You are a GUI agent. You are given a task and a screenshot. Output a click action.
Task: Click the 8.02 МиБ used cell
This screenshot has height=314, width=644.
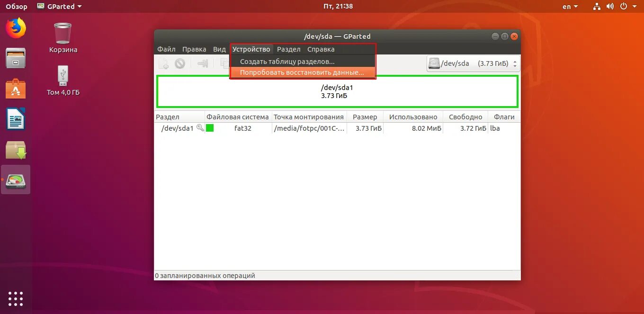(x=427, y=128)
